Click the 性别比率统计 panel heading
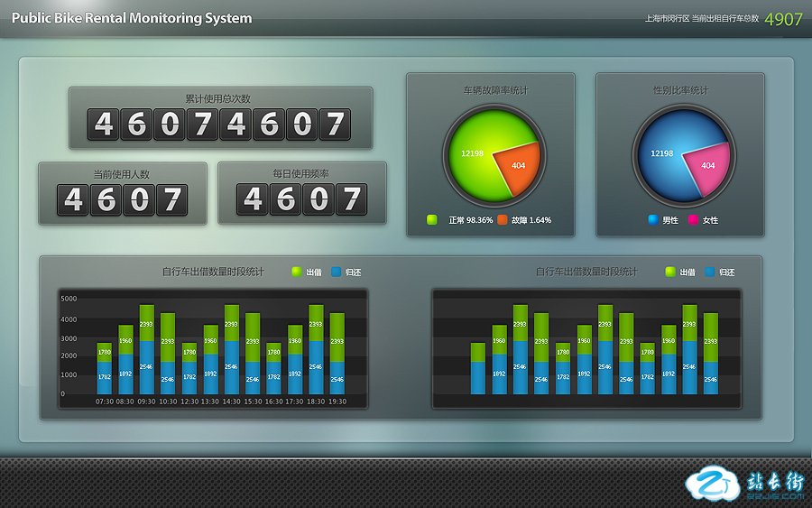This screenshot has width=812, height=508. pyautogui.click(x=680, y=91)
